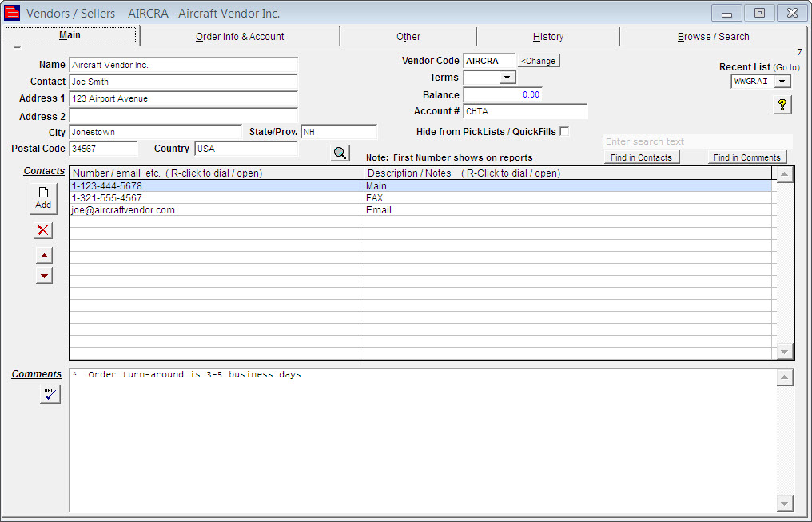Click the red X delete contact icon
This screenshot has height=522, width=812.
[x=43, y=230]
